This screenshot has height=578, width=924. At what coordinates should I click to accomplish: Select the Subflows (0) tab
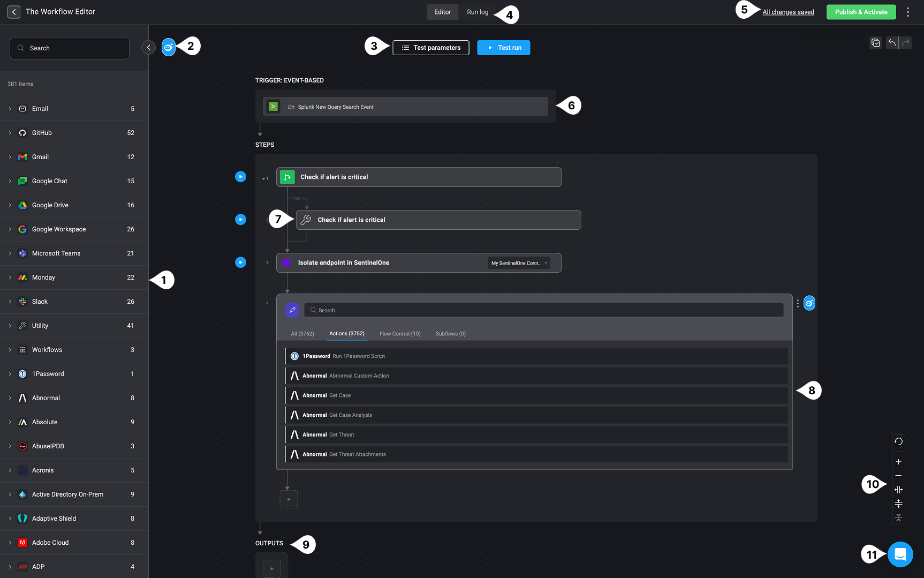(x=451, y=334)
